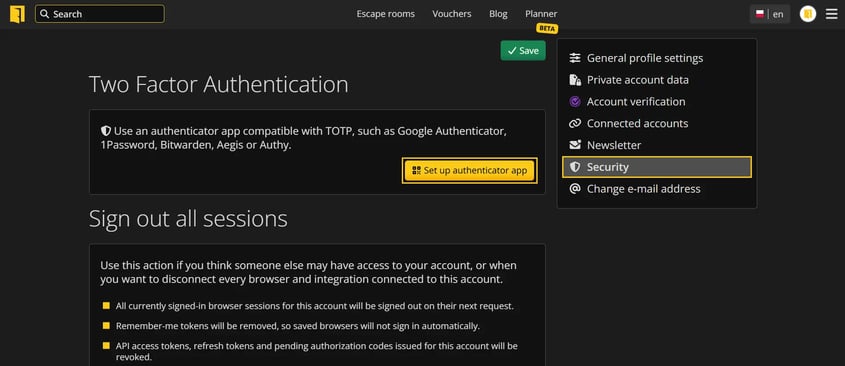Click the Polish flag icon

pos(760,14)
